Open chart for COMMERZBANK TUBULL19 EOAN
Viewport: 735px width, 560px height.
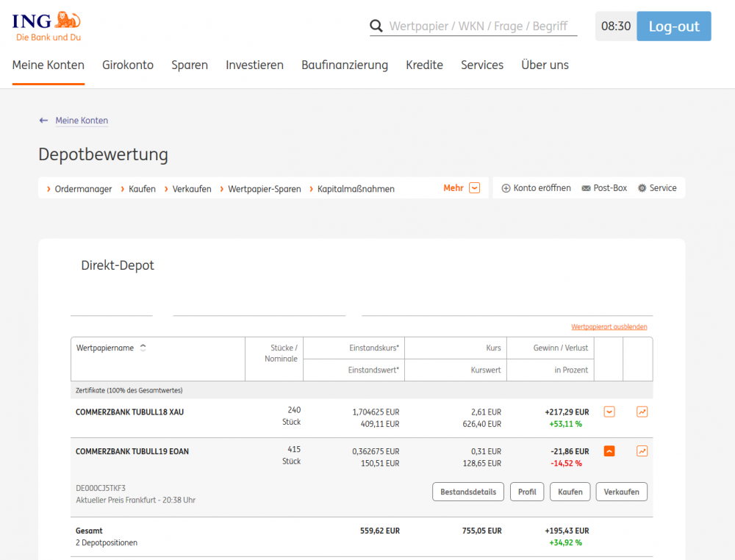pos(642,451)
